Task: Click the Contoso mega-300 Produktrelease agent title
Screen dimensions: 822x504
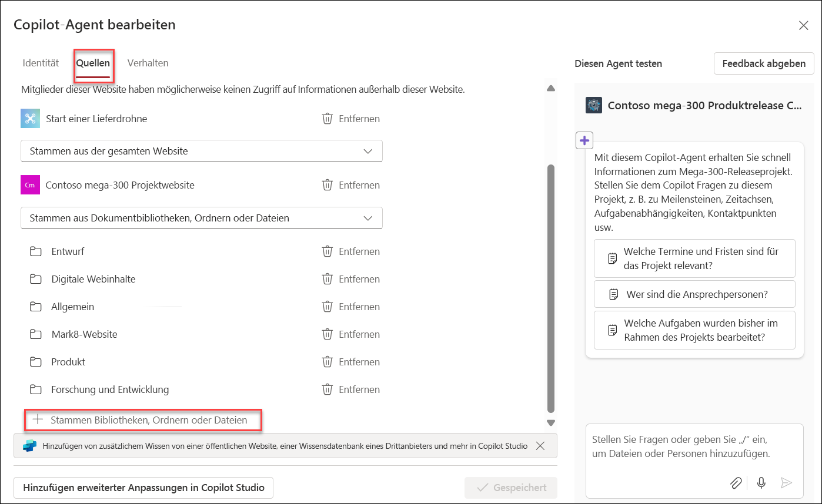Action: click(x=704, y=106)
